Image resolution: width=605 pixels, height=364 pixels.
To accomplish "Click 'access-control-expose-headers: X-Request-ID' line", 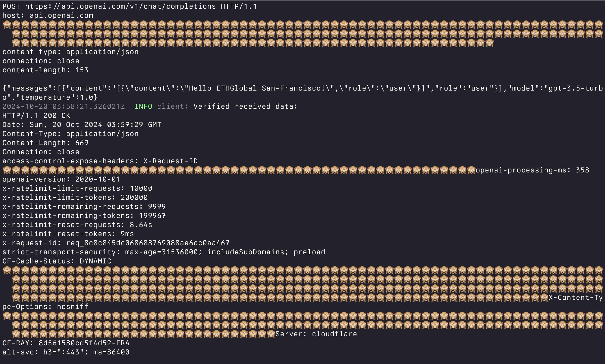I will 100,161.
